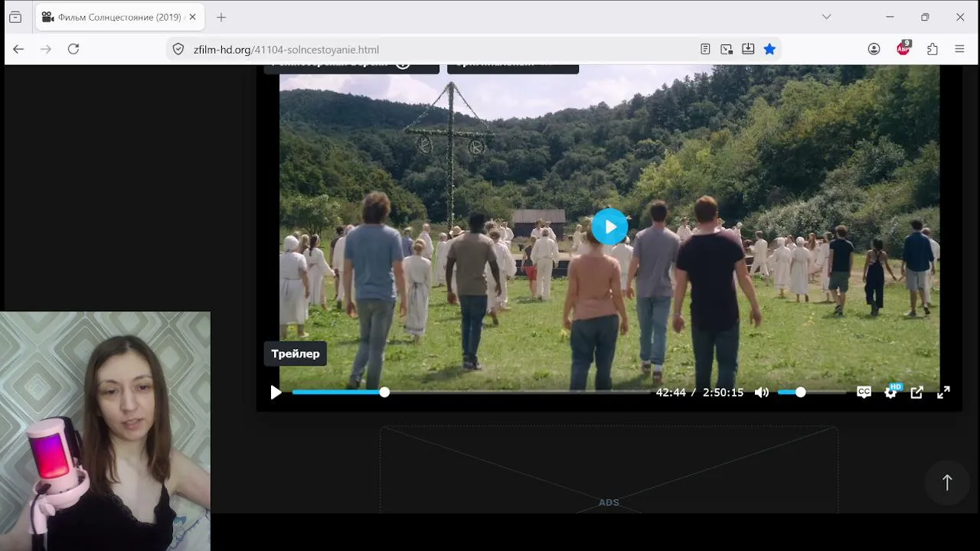Click the scroll-to-top arrow button
The image size is (980, 551).
click(947, 482)
